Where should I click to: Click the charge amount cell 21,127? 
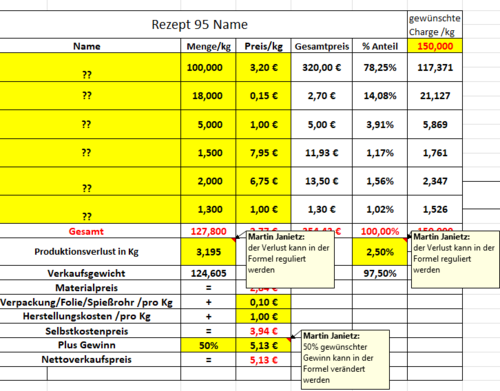[x=435, y=96]
